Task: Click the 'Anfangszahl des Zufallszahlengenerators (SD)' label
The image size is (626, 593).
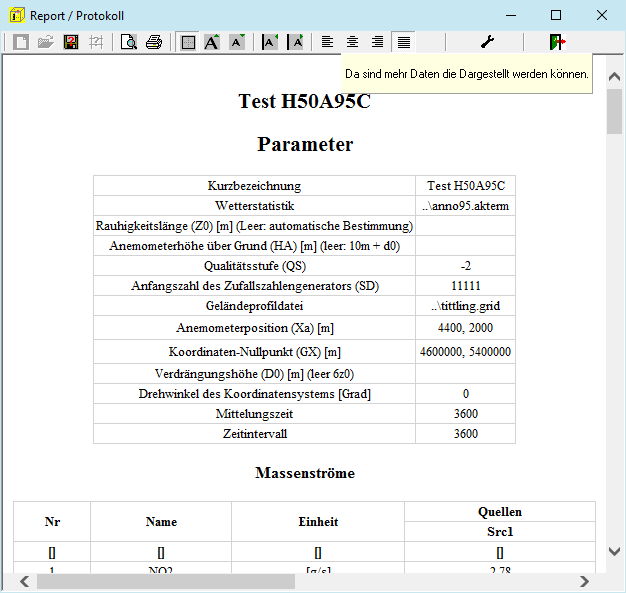Action: coord(254,286)
